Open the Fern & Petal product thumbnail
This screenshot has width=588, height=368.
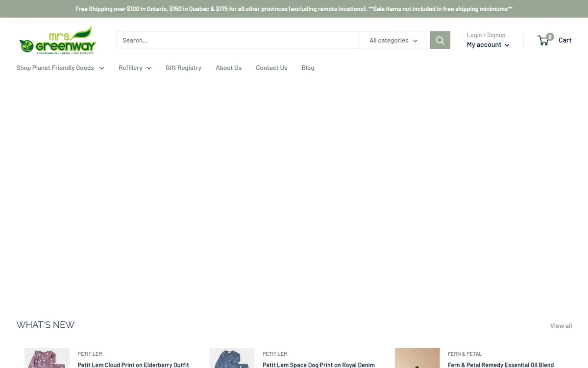[417, 358]
